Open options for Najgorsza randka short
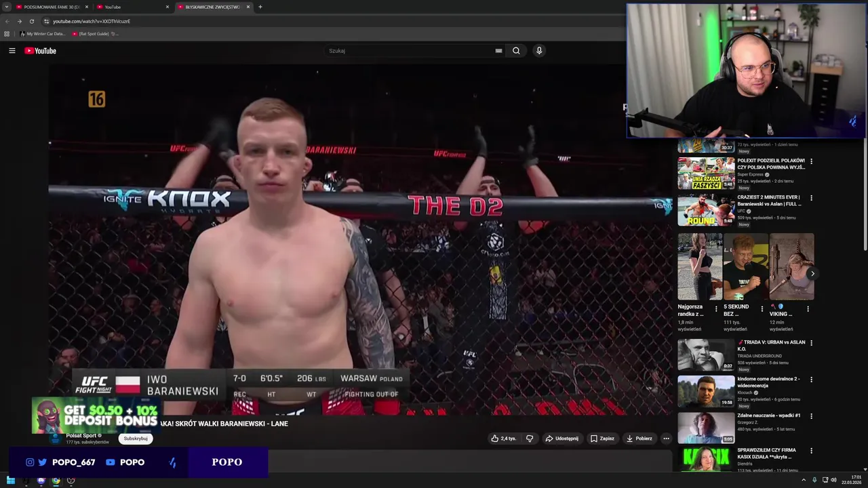 point(716,309)
